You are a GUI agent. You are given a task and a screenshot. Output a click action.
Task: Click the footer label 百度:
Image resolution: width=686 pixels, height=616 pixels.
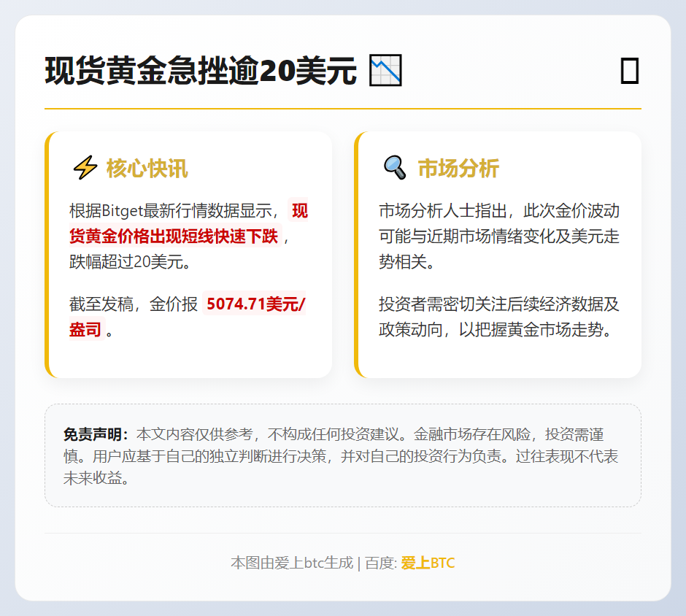pyautogui.click(x=381, y=563)
